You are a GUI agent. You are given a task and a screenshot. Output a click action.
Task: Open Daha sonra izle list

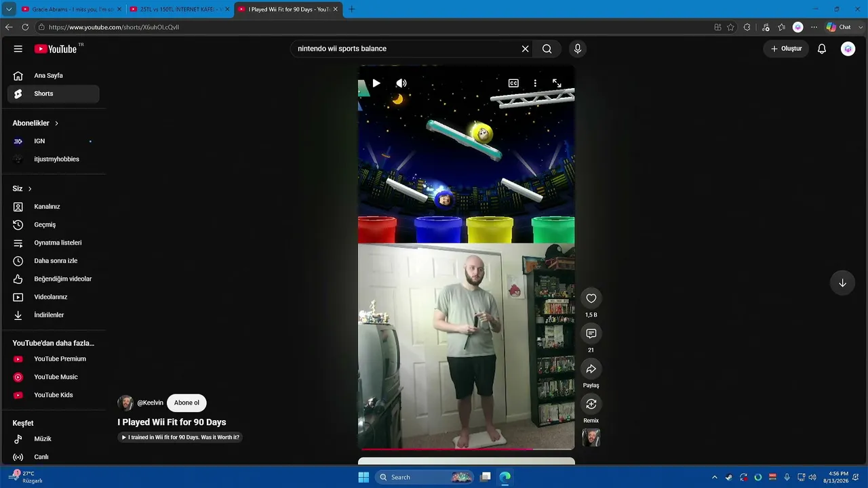pyautogui.click(x=54, y=261)
